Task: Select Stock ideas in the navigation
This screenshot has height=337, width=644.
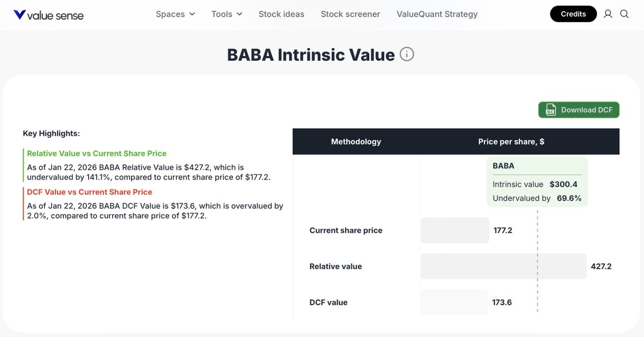Action: (281, 14)
